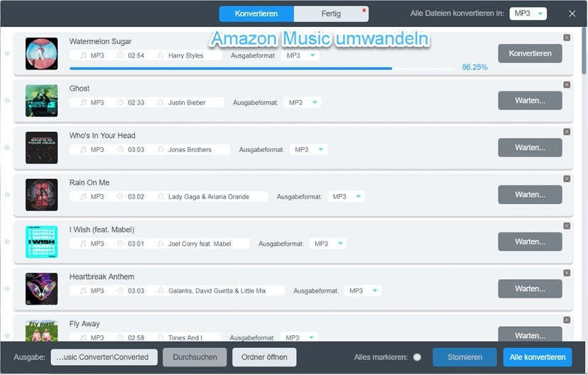Open Ausgabeformat dropdown for Watermelon Sugar
The height and width of the screenshot is (375, 588).
(x=300, y=55)
